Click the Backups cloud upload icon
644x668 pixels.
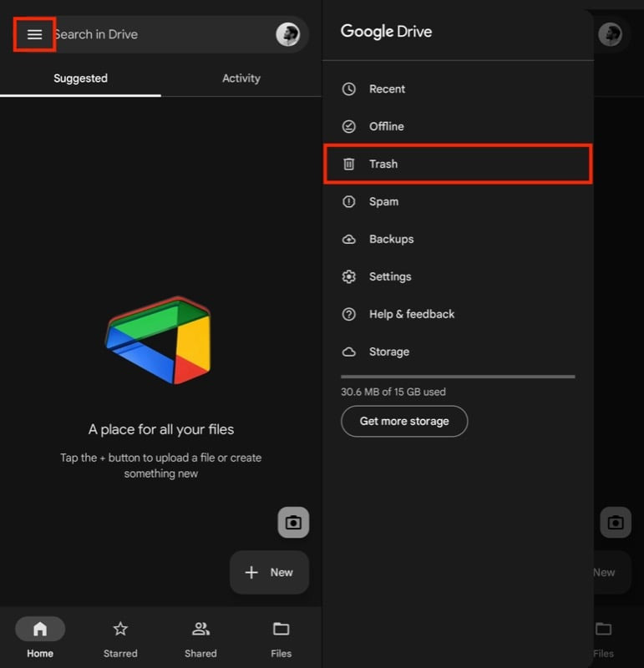tap(348, 239)
